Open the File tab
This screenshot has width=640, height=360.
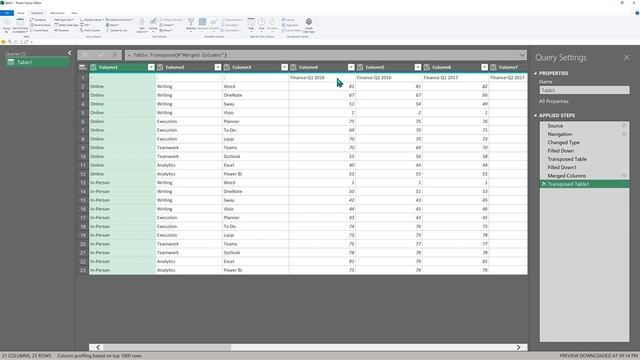click(x=7, y=13)
